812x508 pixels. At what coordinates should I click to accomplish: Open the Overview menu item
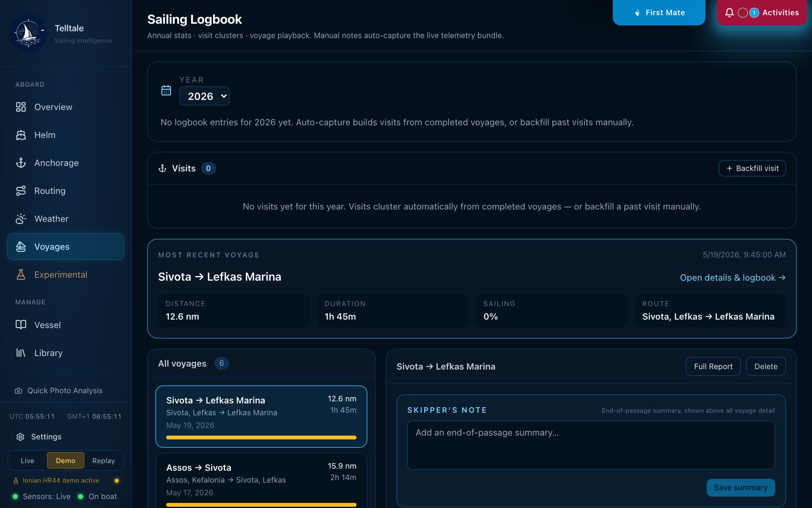pos(66,107)
